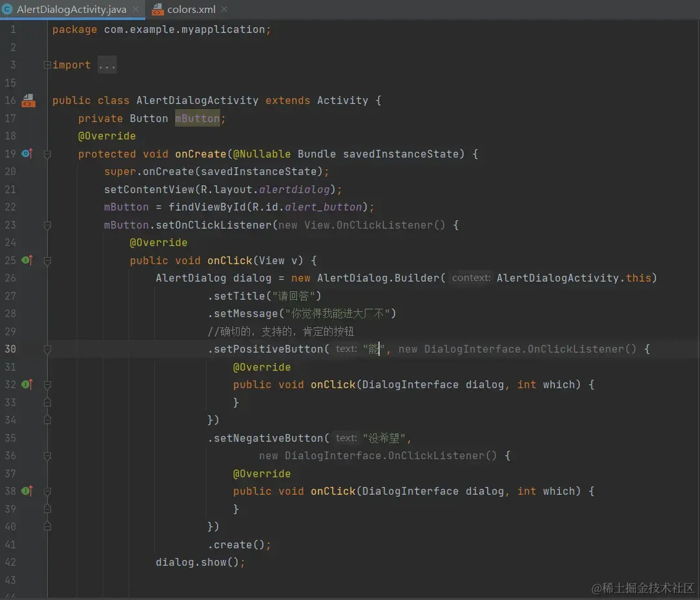This screenshot has width=700, height=600.
Task: Click the package name com.example.myapplication
Action: tap(185, 30)
